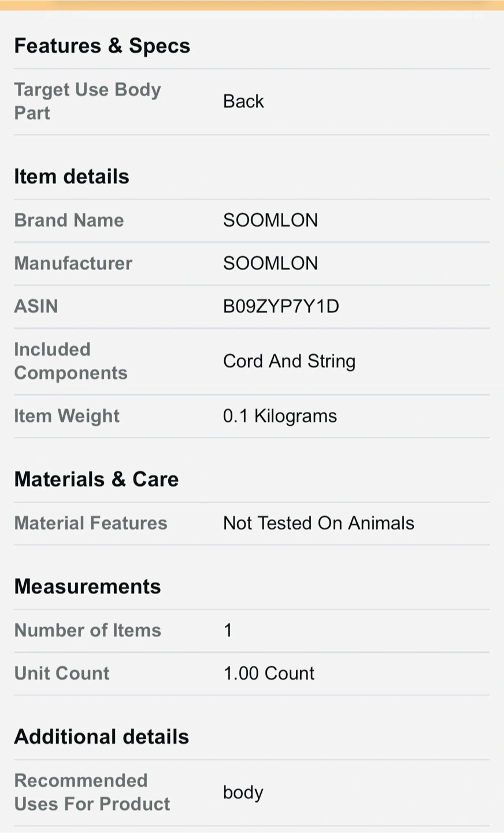Tap the Recommended Uses For Product label
Screen dimensions: 504x833
click(x=92, y=792)
